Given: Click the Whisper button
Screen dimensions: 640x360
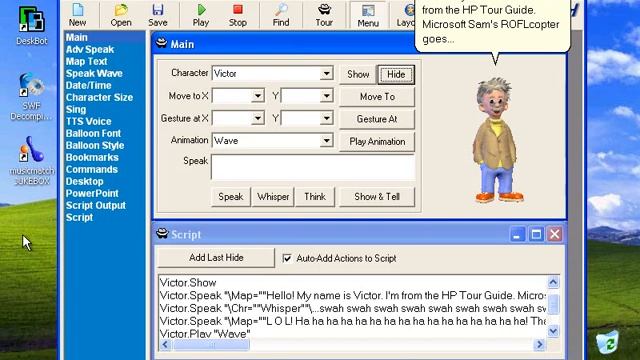Looking at the screenshot, I should tap(273, 197).
